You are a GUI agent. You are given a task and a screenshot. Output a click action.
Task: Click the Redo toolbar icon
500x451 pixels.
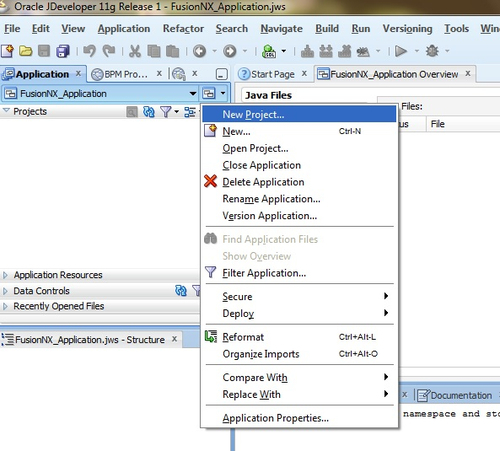point(109,51)
